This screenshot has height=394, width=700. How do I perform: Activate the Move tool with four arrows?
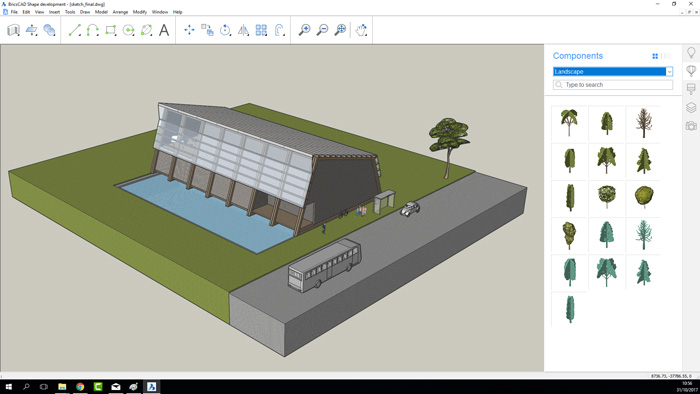(189, 30)
